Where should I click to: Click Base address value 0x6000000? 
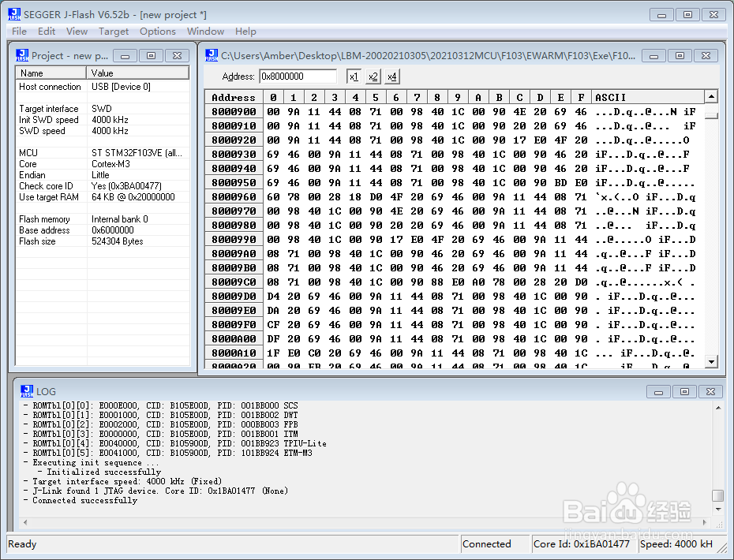[112, 230]
